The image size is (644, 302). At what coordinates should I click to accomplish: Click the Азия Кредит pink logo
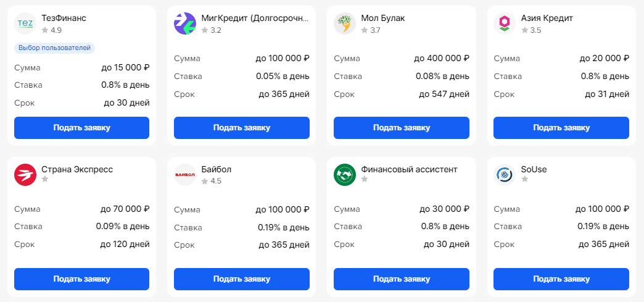click(505, 23)
